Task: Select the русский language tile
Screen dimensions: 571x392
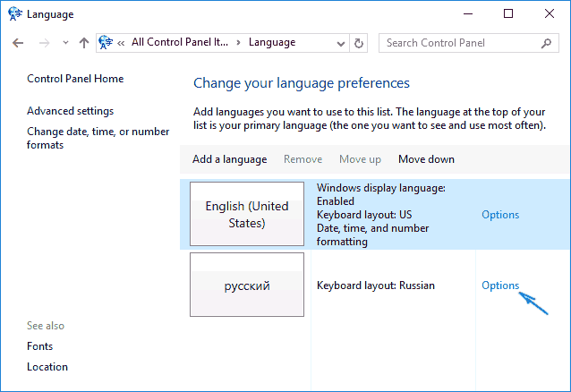Action: [x=247, y=285]
